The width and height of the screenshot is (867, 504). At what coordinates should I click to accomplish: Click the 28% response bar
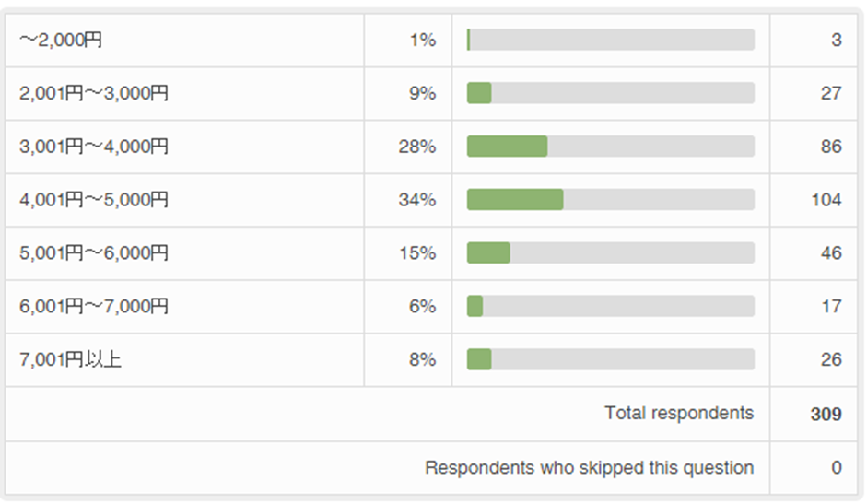[610, 147]
